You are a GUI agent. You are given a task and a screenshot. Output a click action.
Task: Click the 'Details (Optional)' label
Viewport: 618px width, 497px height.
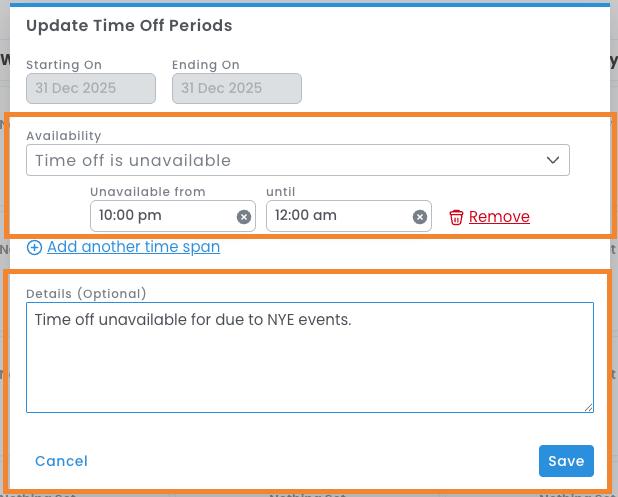coord(86,293)
